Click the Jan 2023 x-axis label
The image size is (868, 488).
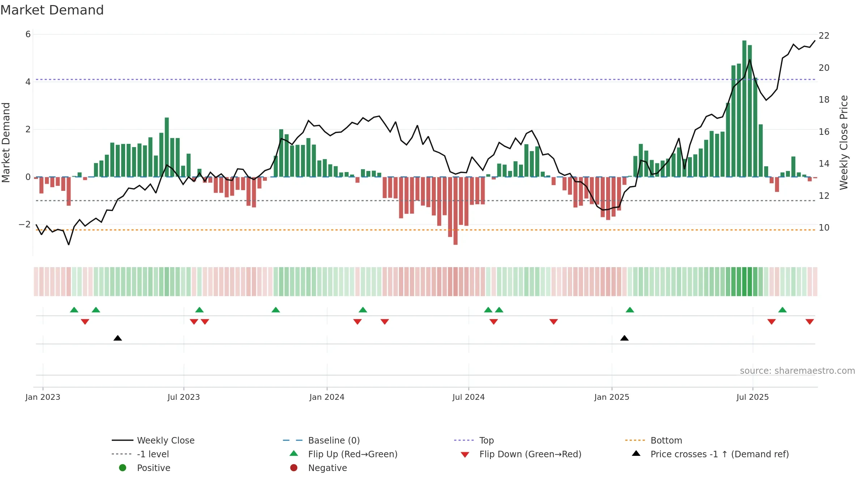click(x=43, y=397)
